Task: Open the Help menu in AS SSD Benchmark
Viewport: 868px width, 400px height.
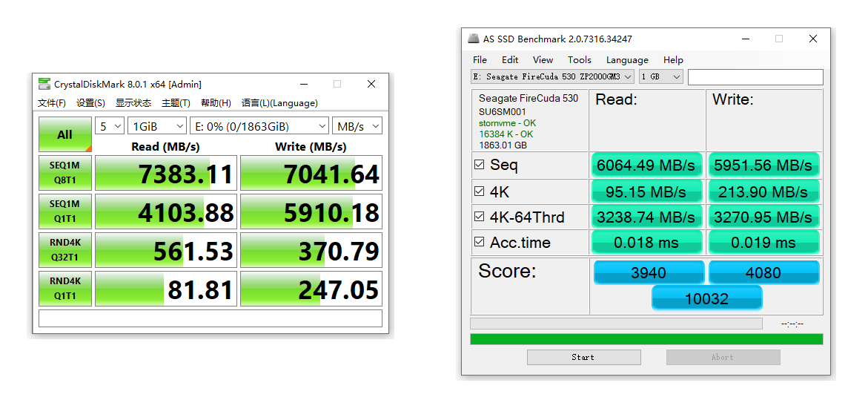Action: 673,60
